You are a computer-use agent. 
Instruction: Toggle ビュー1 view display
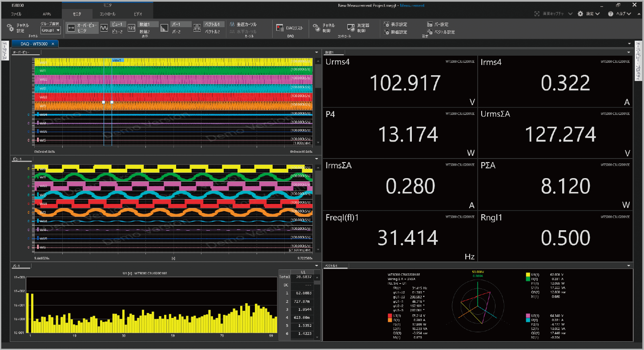(118, 24)
